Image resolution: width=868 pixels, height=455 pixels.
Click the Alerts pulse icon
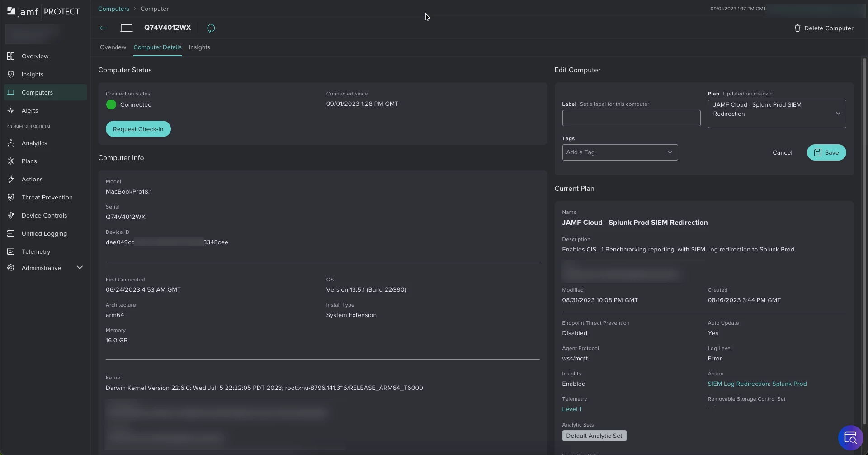(11, 110)
